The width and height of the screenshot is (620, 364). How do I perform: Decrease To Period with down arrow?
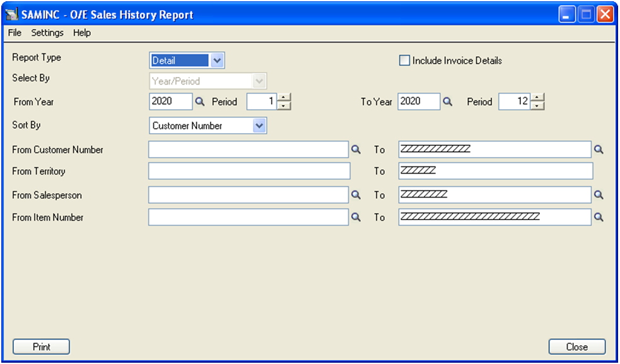(x=537, y=105)
